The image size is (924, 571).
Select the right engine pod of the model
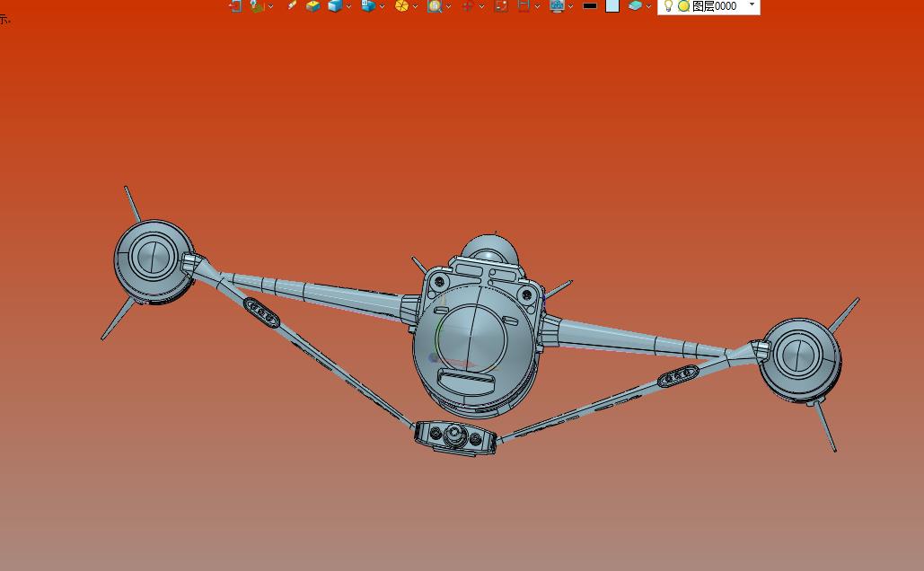point(800,360)
